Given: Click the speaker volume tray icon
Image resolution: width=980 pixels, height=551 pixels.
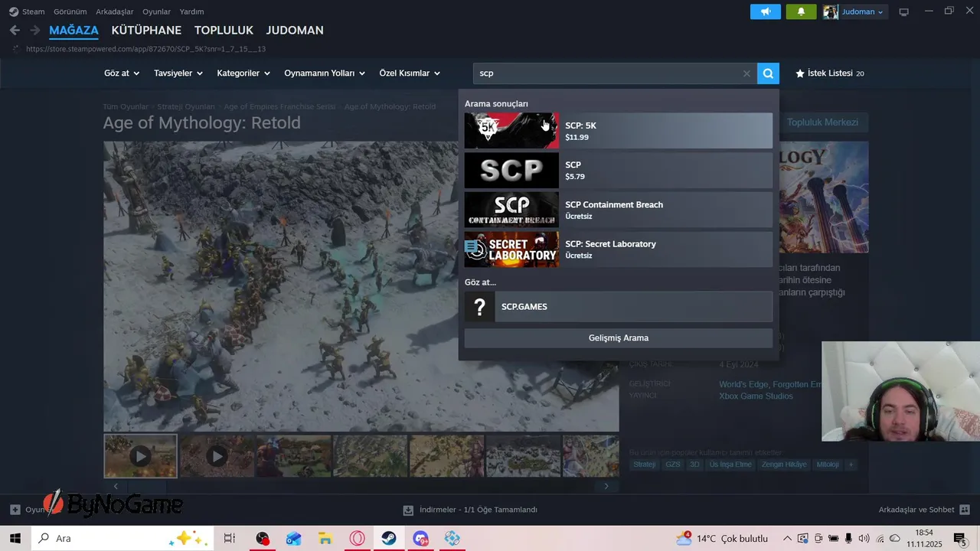Looking at the screenshot, I should [x=864, y=539].
